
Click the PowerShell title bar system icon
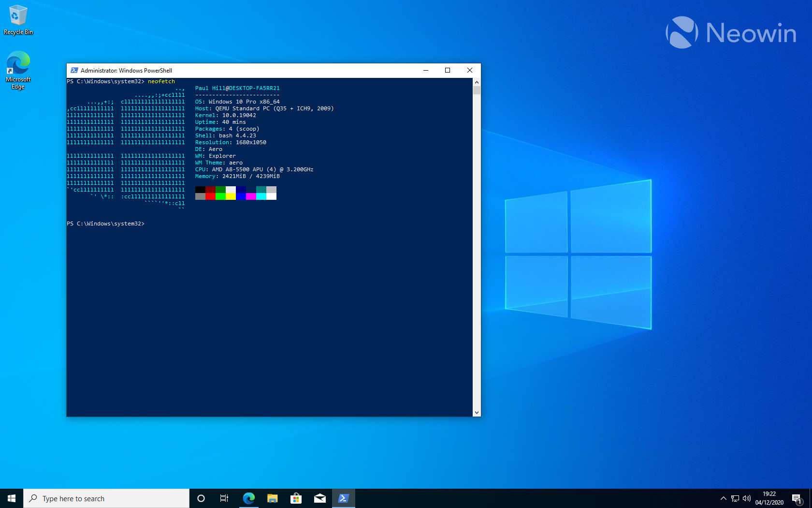pos(74,70)
